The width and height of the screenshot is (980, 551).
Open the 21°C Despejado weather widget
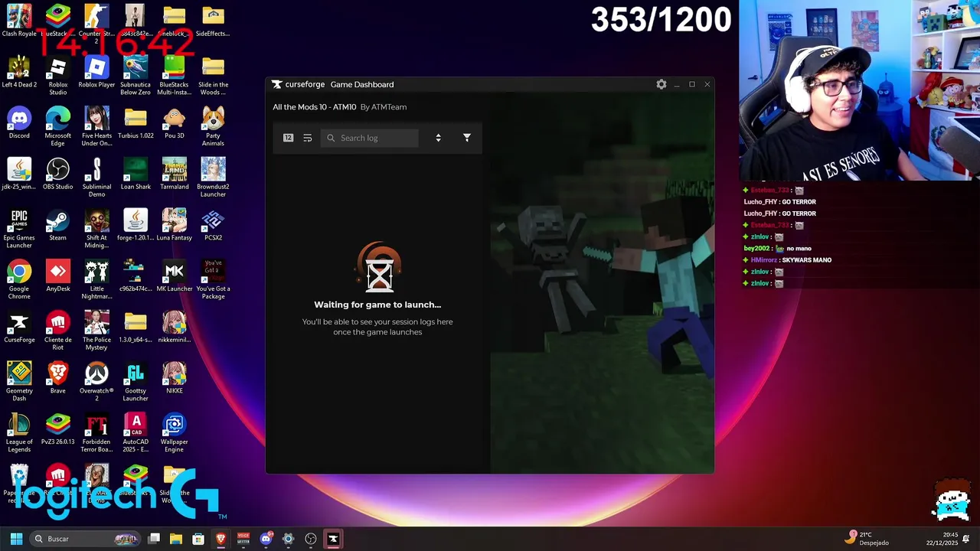867,539
